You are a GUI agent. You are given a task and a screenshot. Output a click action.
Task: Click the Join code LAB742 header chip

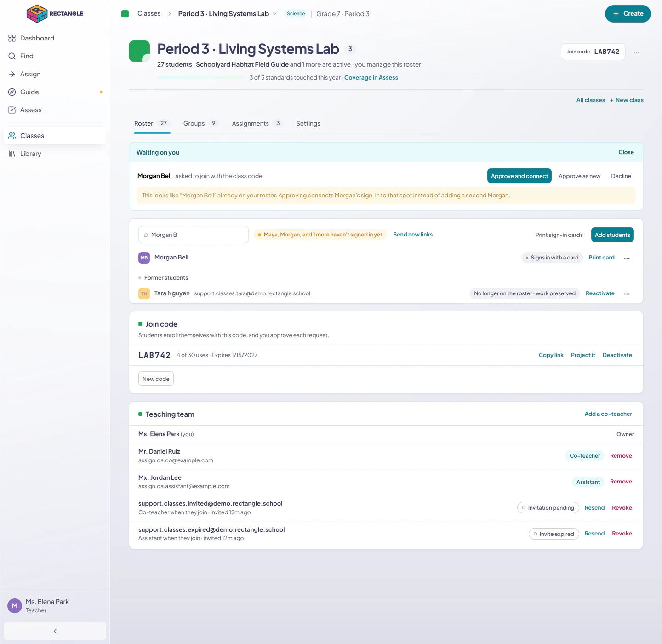pyautogui.click(x=593, y=52)
